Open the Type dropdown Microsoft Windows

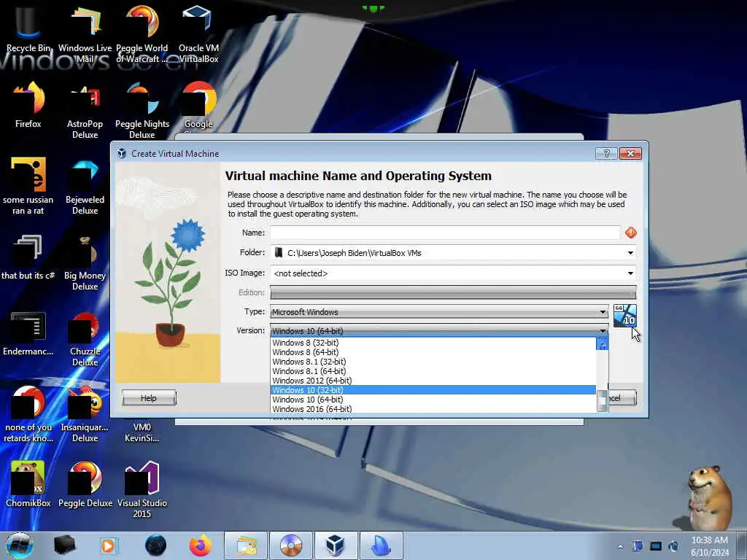pos(438,312)
